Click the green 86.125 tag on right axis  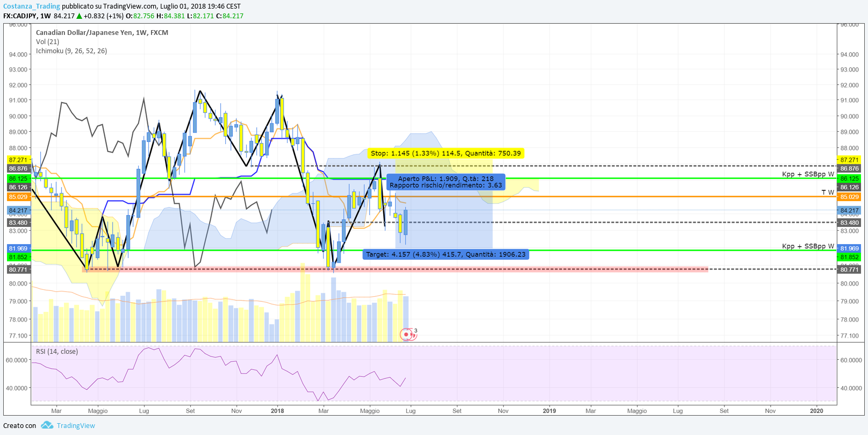[850, 179]
